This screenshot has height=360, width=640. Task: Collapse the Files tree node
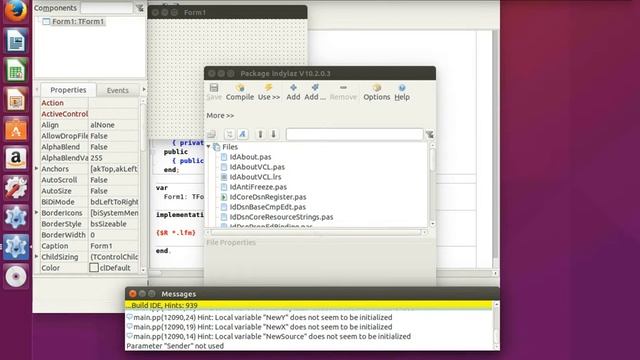(x=209, y=147)
